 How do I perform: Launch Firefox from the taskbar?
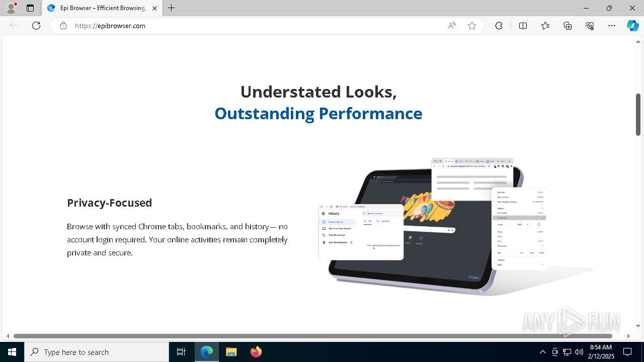tap(256, 352)
